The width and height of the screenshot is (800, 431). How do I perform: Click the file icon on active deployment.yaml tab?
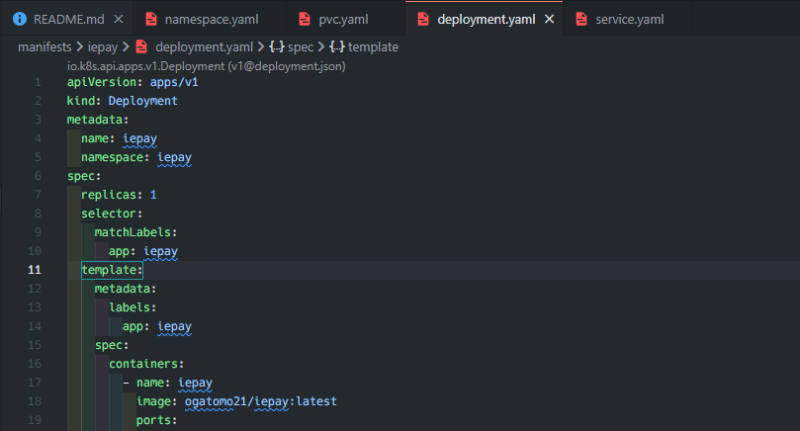tap(422, 19)
